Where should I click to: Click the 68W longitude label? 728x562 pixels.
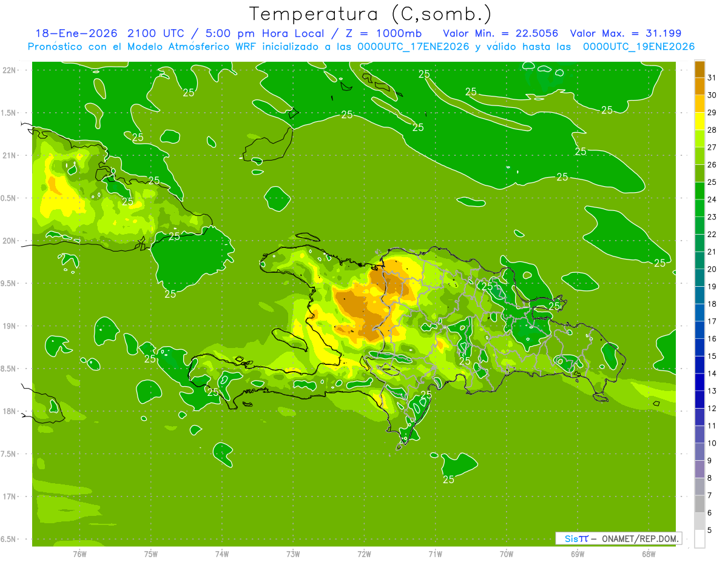(649, 554)
